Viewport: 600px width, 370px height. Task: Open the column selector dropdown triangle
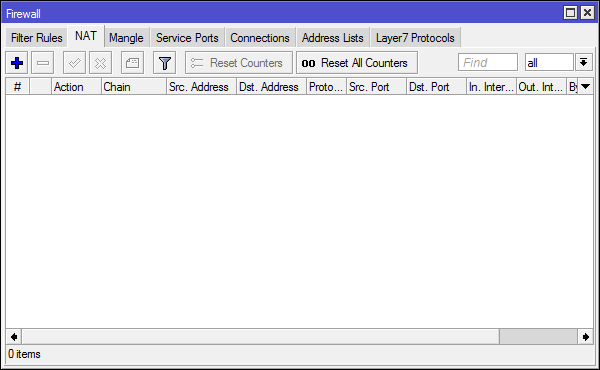click(x=585, y=87)
